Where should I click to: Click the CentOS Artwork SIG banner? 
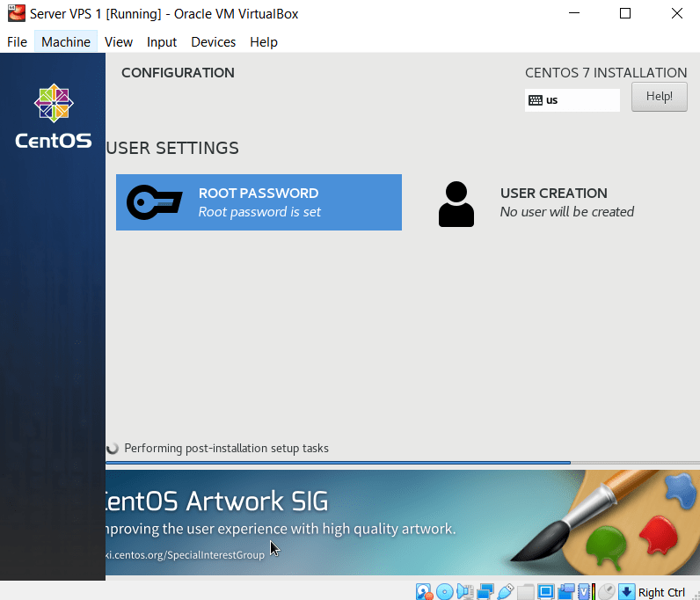point(403,523)
